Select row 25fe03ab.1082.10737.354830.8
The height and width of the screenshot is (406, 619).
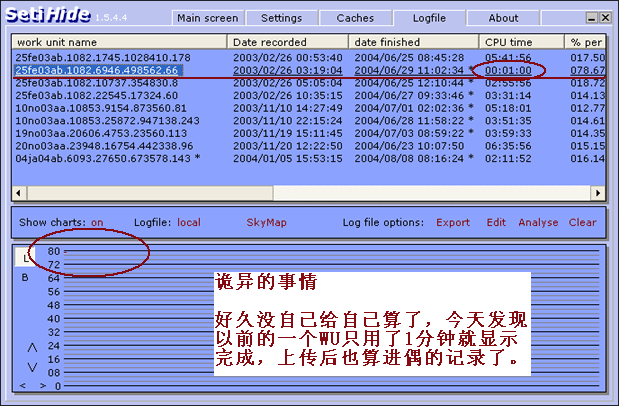pyautogui.click(x=309, y=83)
